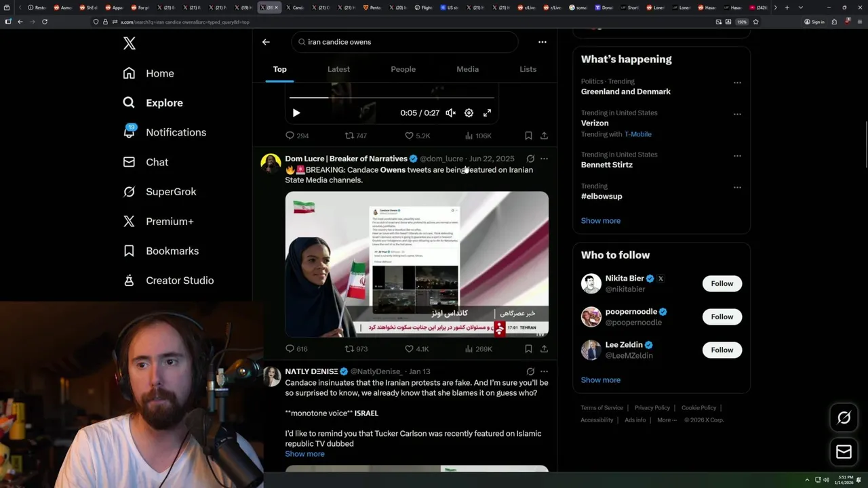The height and width of the screenshot is (488, 868).
Task: Expand trends with Show more
Action: point(600,221)
